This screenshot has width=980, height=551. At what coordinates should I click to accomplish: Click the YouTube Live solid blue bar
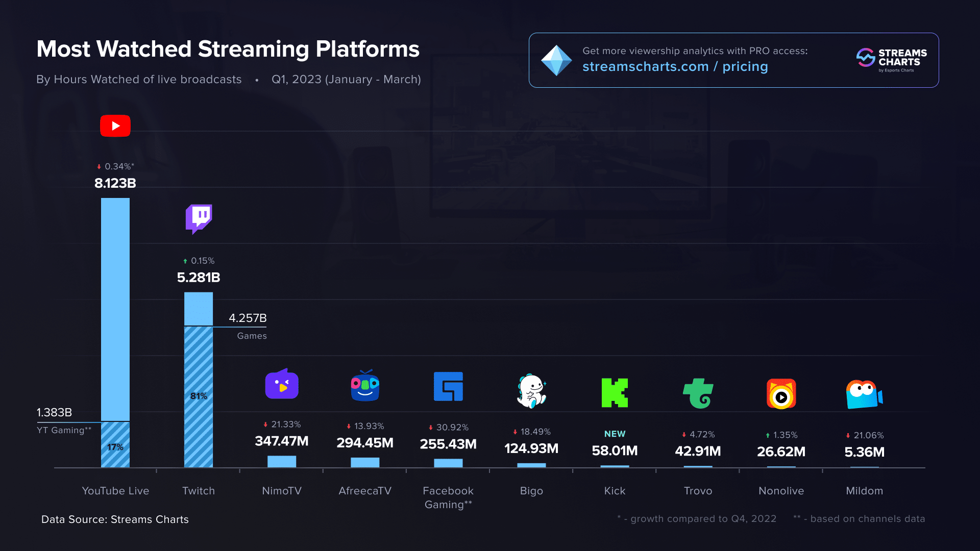115,309
